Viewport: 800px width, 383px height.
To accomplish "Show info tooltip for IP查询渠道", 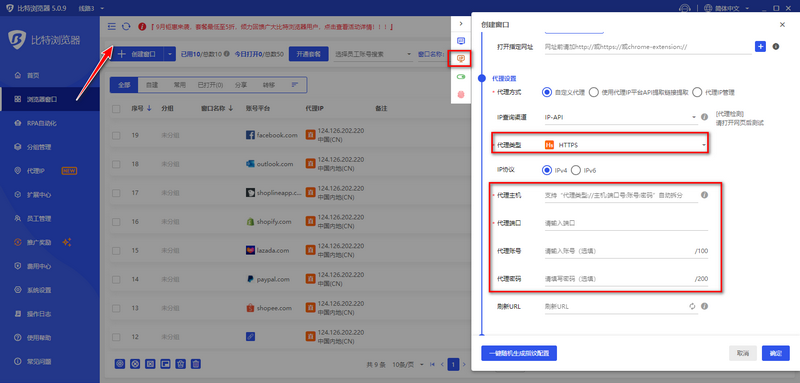I will (x=705, y=117).
